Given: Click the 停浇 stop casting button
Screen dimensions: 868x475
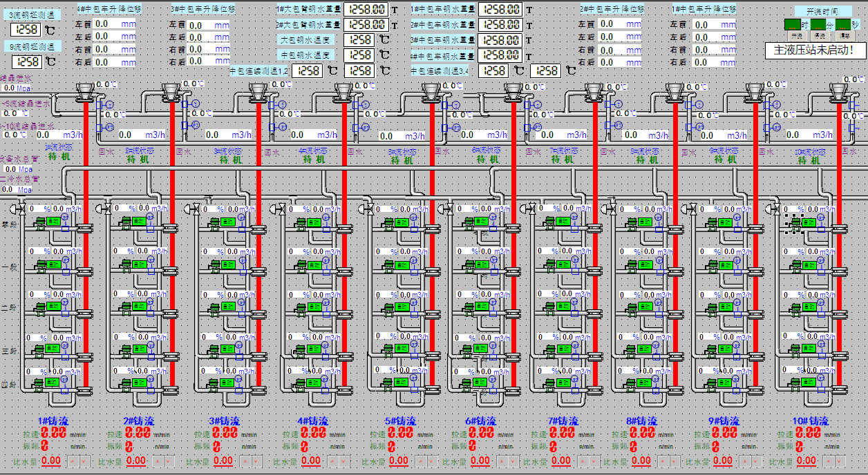Looking at the screenshot, I should (820, 35).
